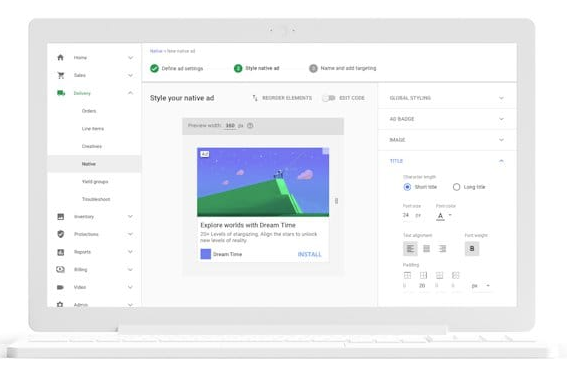Expand the Video menu chevron

(x=131, y=287)
